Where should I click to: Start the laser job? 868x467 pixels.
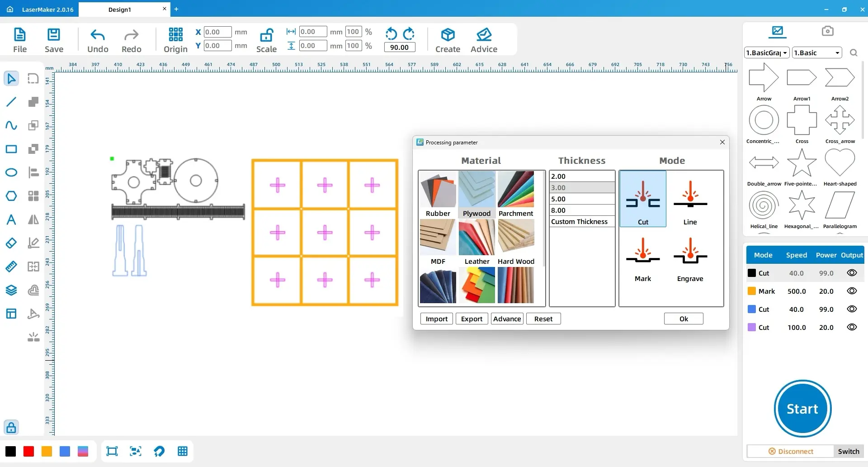pyautogui.click(x=802, y=409)
